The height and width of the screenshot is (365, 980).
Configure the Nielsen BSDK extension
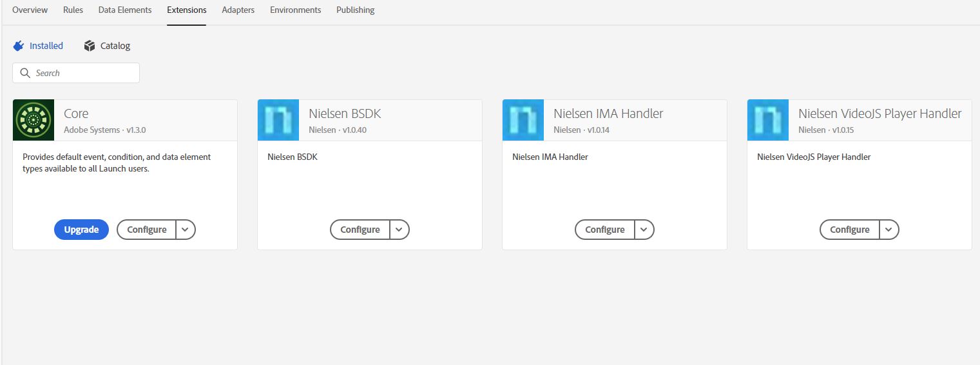point(360,230)
